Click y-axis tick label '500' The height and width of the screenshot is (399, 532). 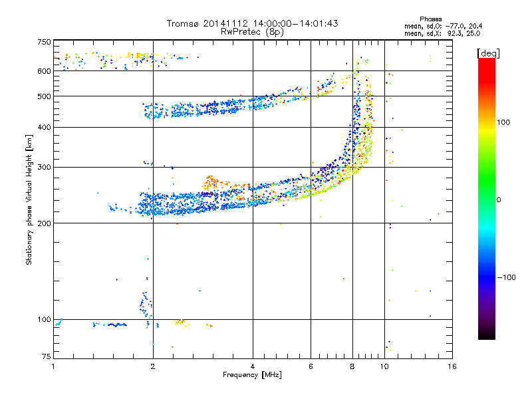[x=44, y=96]
